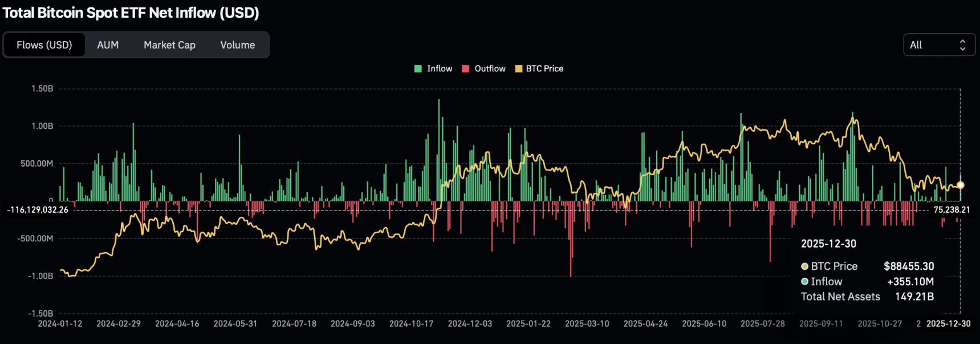
Task: Click the green Inflow dot in the tooltip
Action: [x=804, y=281]
